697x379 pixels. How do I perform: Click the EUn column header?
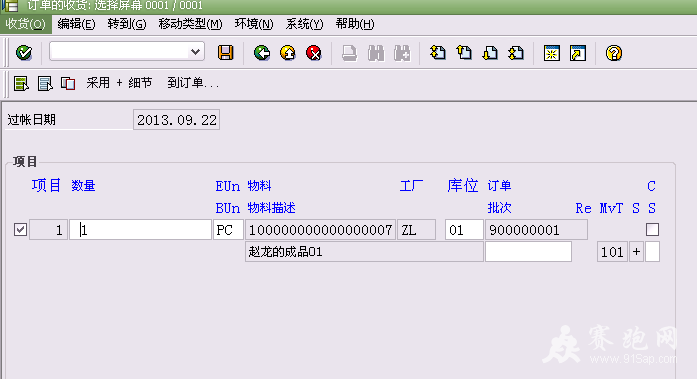click(228, 186)
